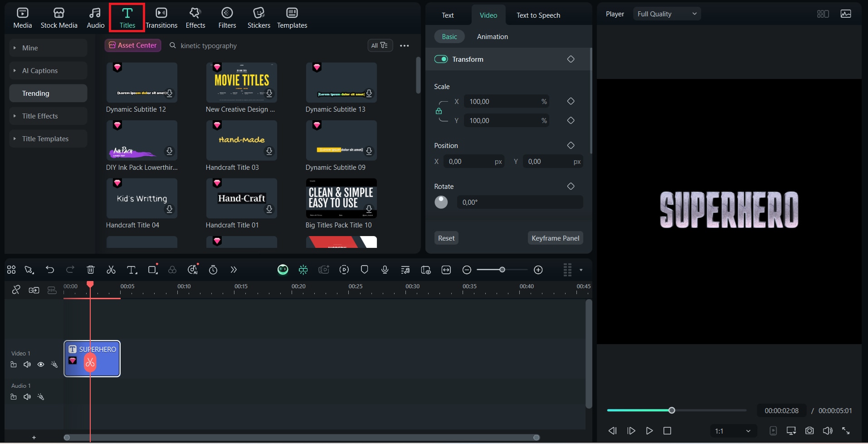Open the All filter dropdown
The image size is (868, 444).
[380, 45]
